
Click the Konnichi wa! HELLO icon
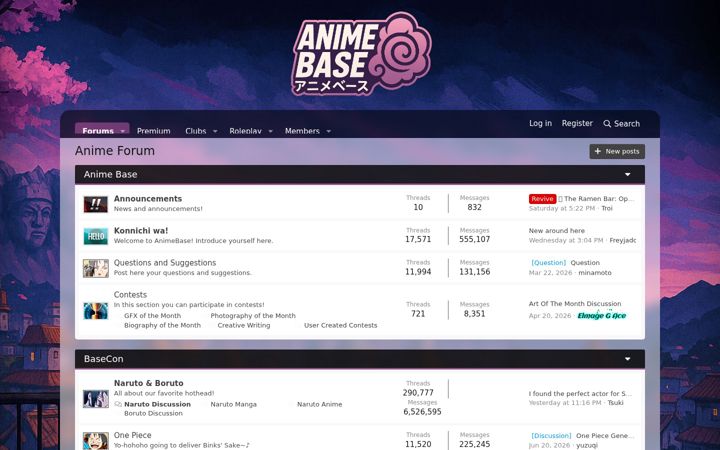coord(96,236)
